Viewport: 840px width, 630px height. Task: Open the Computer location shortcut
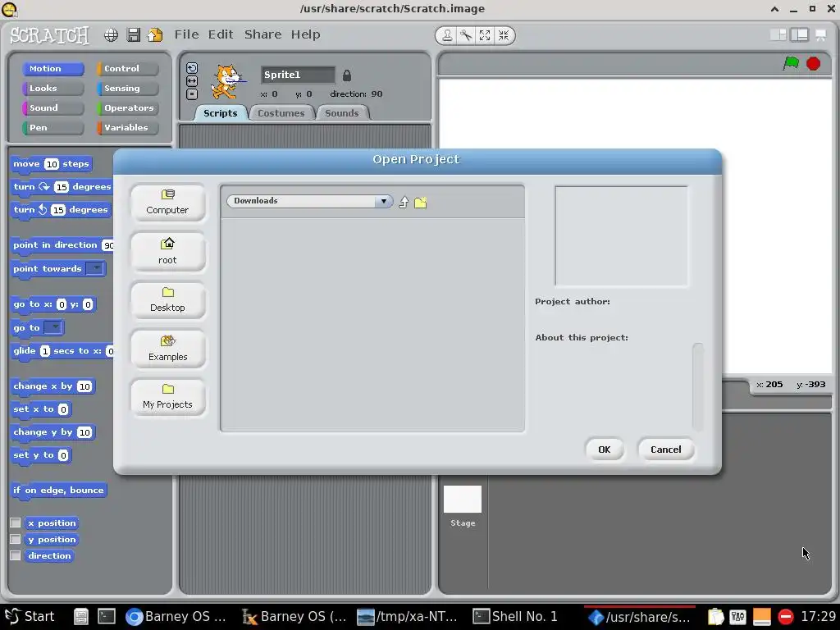coord(167,203)
